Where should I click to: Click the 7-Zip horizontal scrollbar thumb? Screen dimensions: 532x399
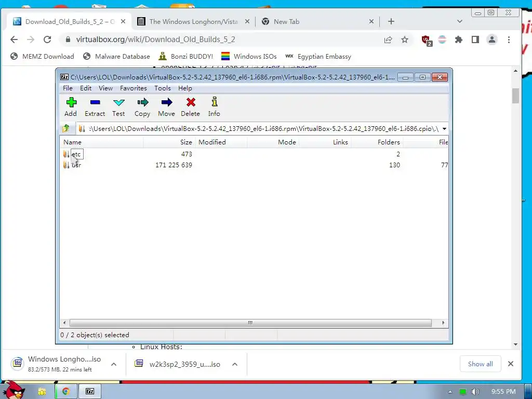250,323
